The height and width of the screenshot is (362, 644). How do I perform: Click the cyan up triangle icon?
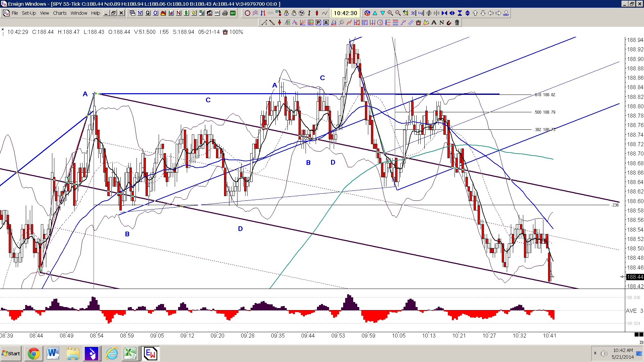tap(375, 13)
